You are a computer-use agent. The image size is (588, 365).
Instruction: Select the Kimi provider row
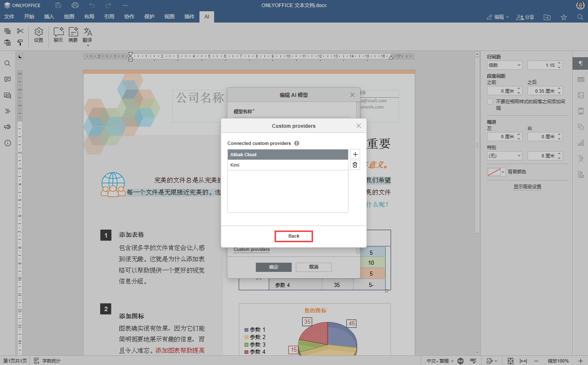[288, 165]
